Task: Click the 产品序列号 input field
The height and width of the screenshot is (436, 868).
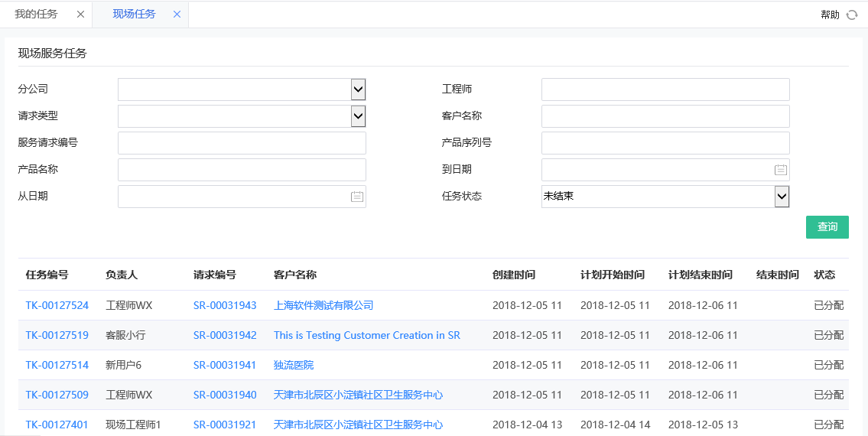Action: pyautogui.click(x=665, y=143)
